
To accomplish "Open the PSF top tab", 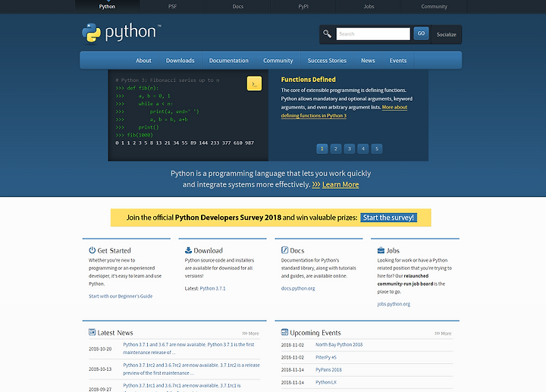I will (172, 7).
